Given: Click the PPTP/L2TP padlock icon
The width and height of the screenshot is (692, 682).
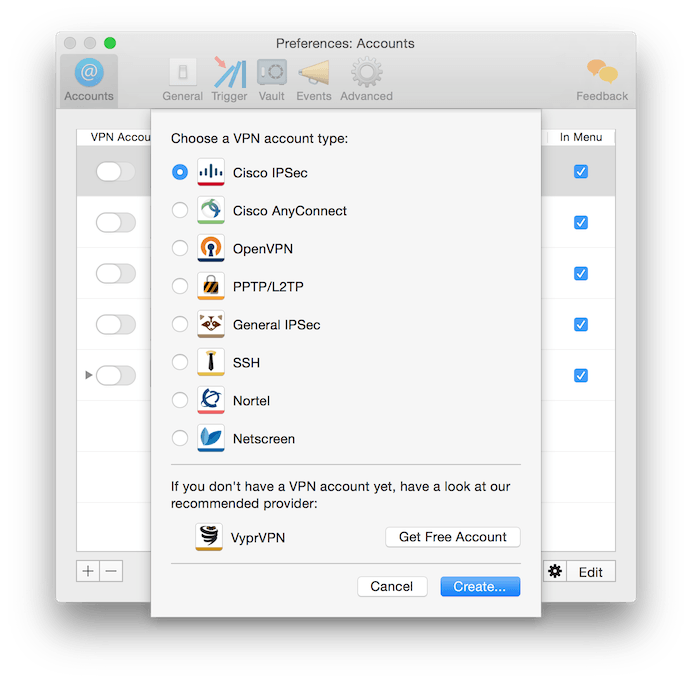Looking at the screenshot, I should click(x=211, y=286).
